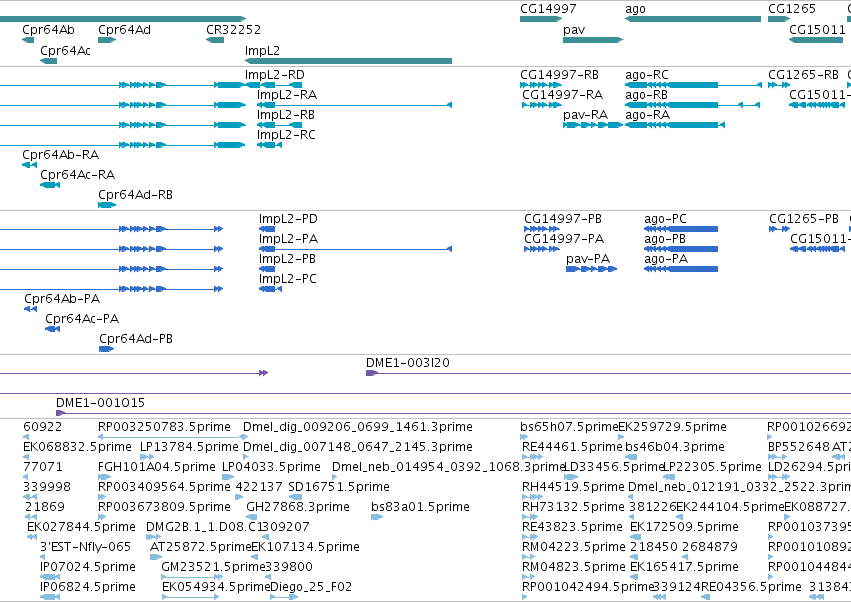Click the Cpr64Ab-RA transcript label
Image resolution: width=851 pixels, height=602 pixels.
(61, 155)
